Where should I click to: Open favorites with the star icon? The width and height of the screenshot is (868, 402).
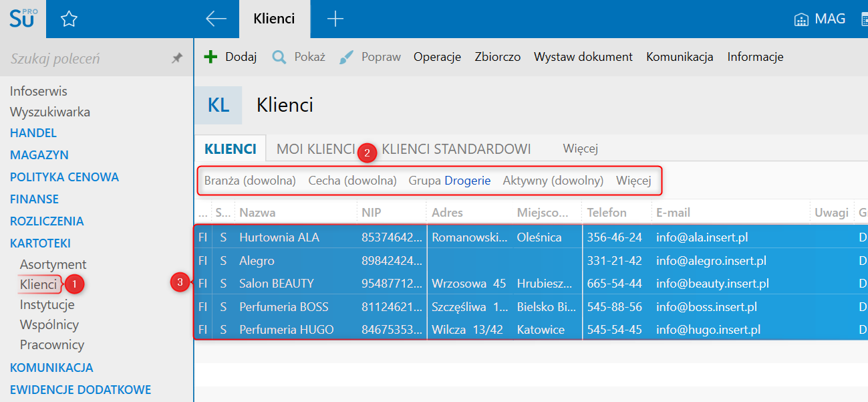coord(69,19)
